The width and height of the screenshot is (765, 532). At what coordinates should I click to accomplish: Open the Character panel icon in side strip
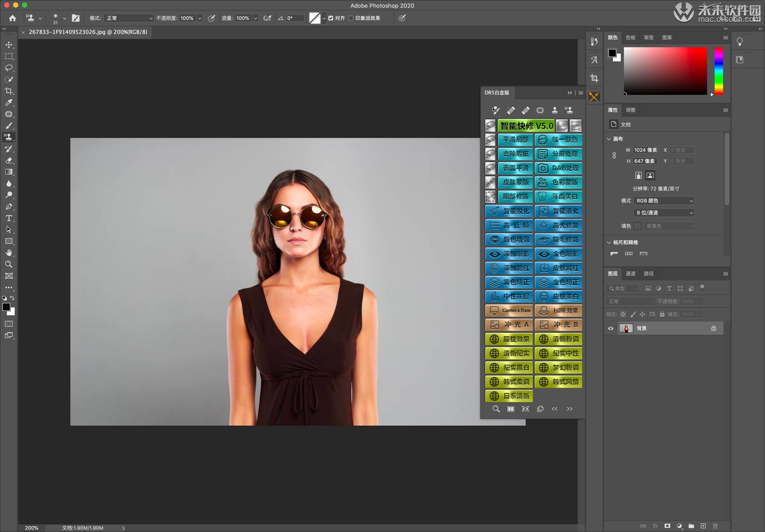594,60
